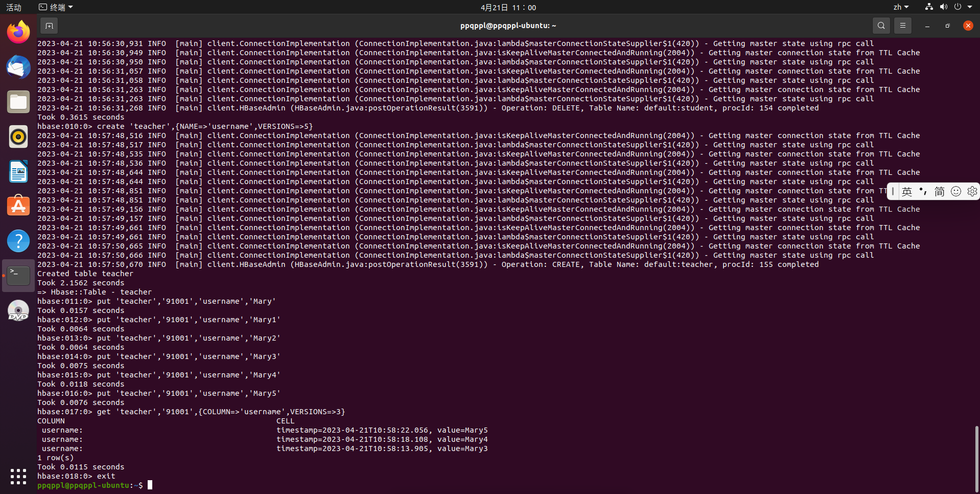
Task: Open the Help icon in the dock
Action: [18, 241]
